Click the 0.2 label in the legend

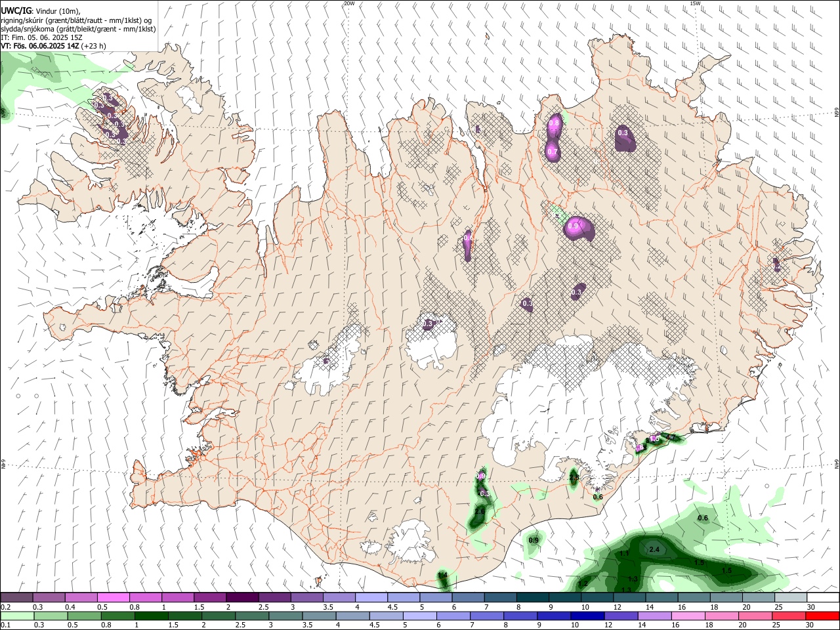(x=5, y=607)
